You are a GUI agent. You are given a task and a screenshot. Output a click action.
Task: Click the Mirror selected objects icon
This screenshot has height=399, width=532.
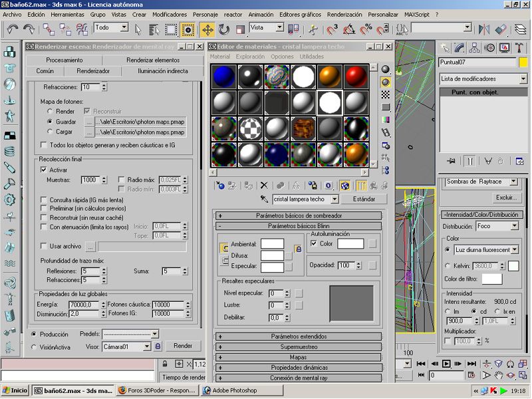tap(484, 29)
